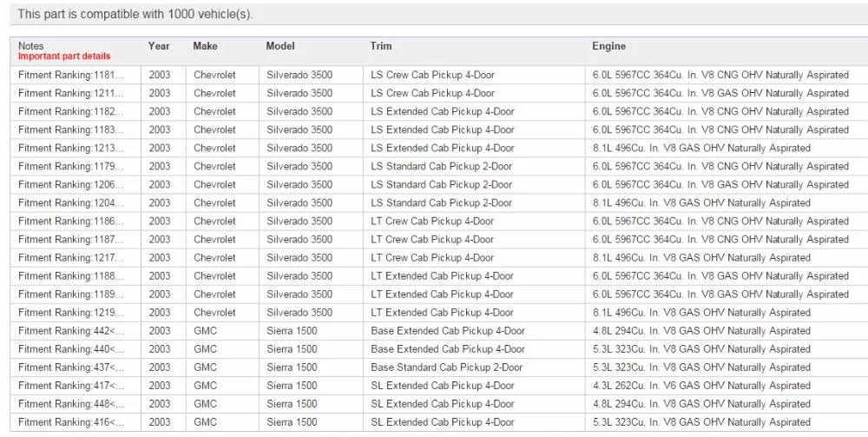Click 'GMC' in the Fitment Ranking:442 row
The width and height of the screenshot is (868, 437).
pyautogui.click(x=206, y=331)
